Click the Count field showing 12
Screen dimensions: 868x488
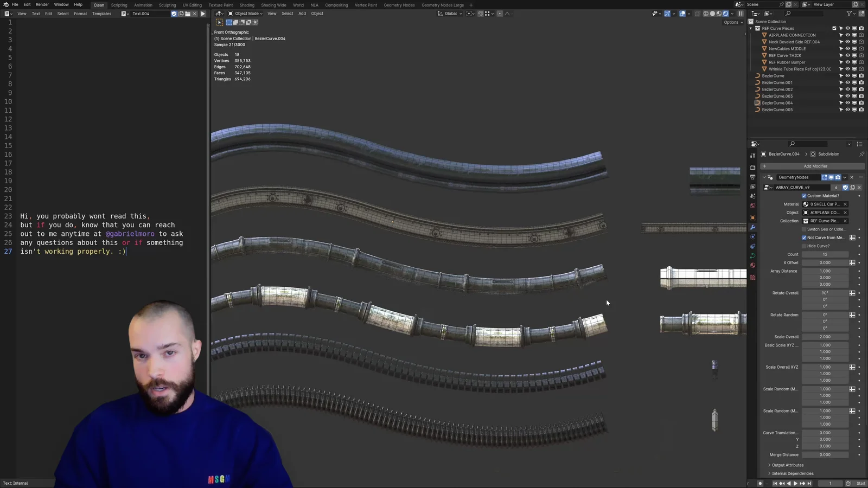point(825,254)
